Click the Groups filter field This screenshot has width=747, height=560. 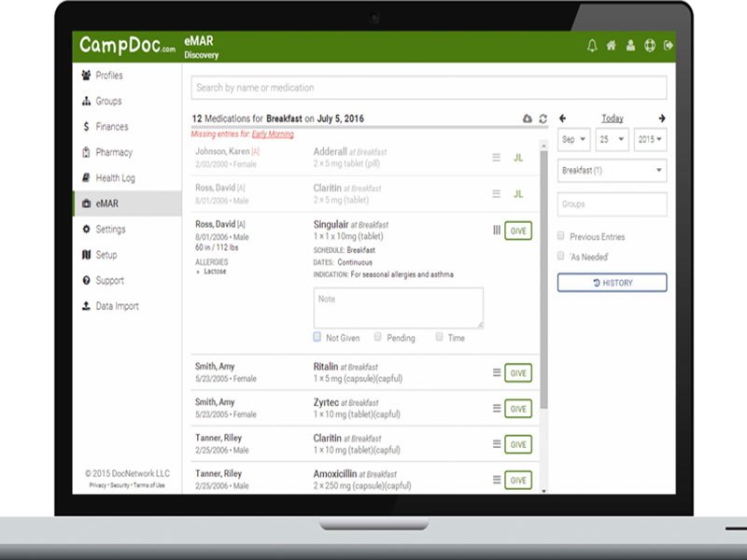point(613,204)
